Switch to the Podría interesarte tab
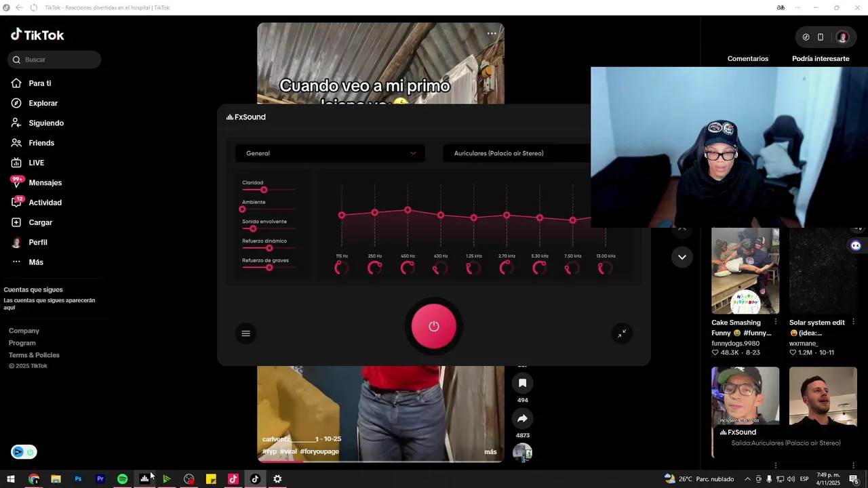 click(821, 59)
